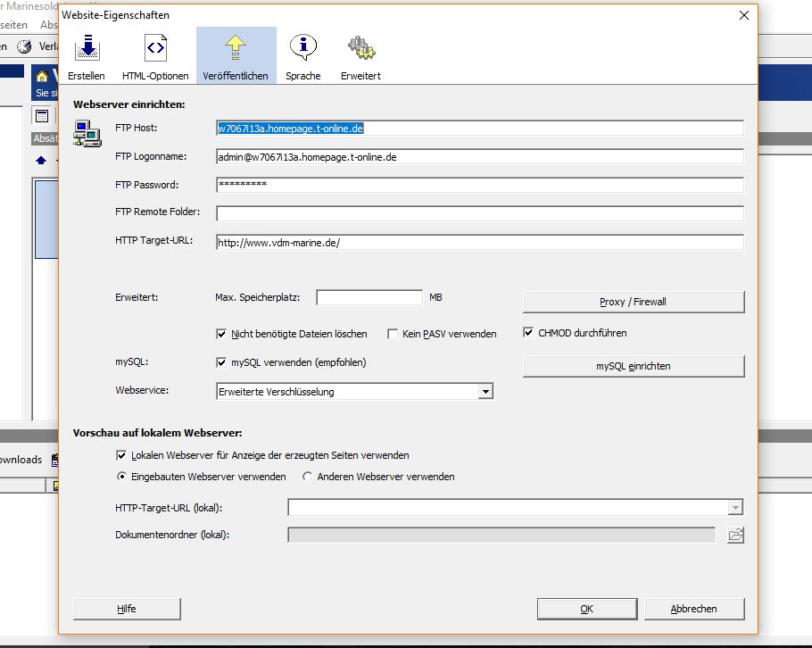This screenshot has height=648, width=812.
Task: Select the Veröffentlichen upload icon
Action: coord(236,48)
